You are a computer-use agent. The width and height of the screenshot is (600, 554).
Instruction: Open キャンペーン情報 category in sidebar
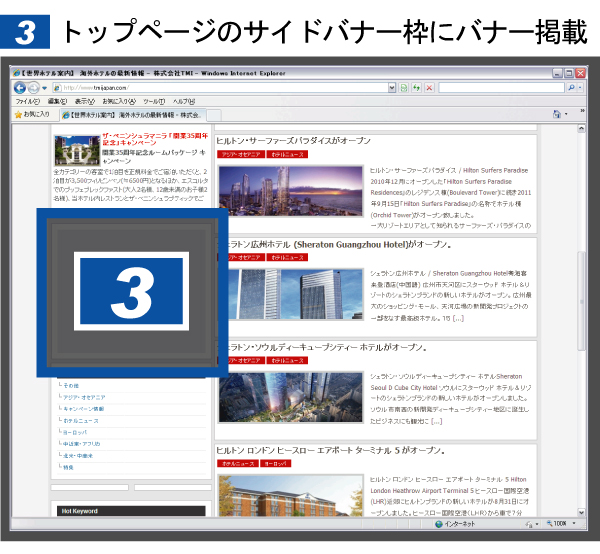pyautogui.click(x=83, y=409)
